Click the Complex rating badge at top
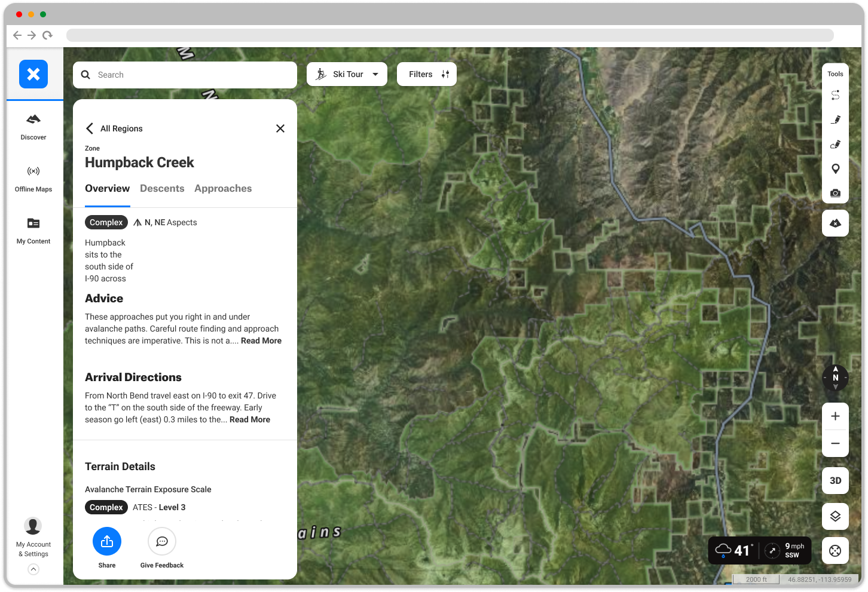The image size is (868, 592). pyautogui.click(x=106, y=222)
